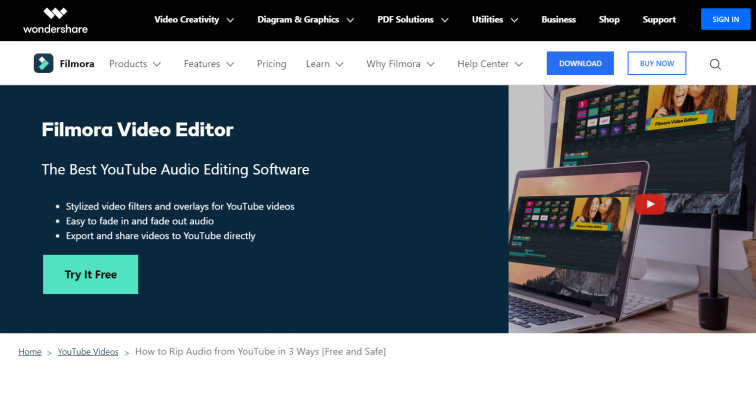Follow the YouTube Videos breadcrumb link
Image resolution: width=756 pixels, height=393 pixels.
[88, 352]
